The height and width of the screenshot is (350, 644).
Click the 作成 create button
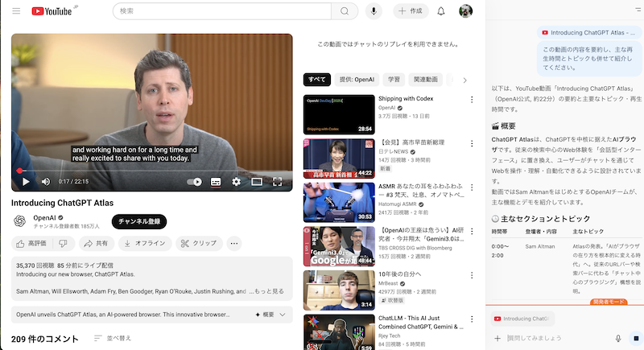[411, 11]
